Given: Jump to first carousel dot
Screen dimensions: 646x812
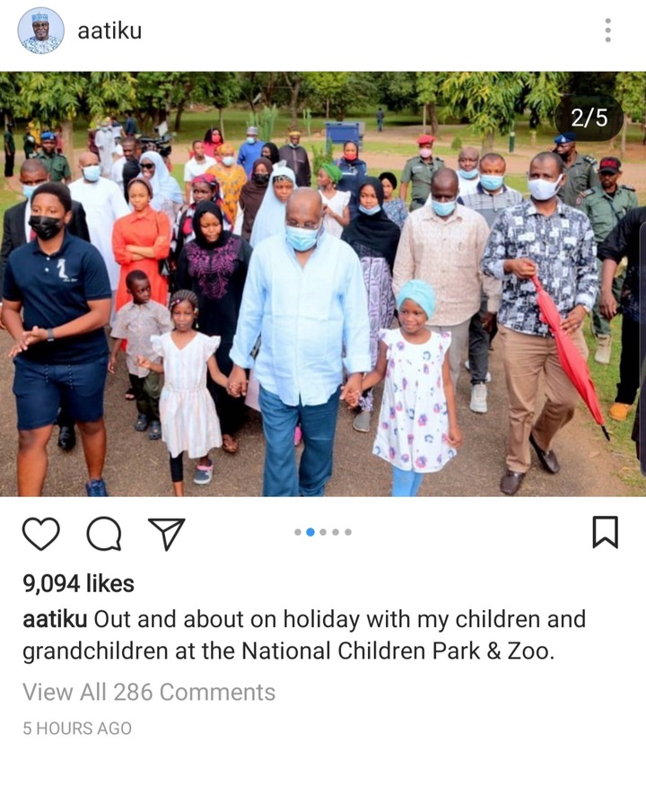Looking at the screenshot, I should [298, 532].
